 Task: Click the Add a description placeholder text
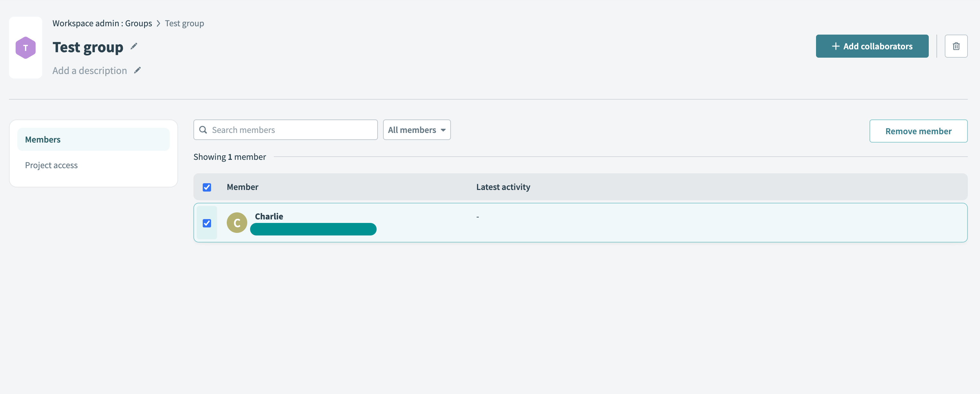click(x=90, y=71)
